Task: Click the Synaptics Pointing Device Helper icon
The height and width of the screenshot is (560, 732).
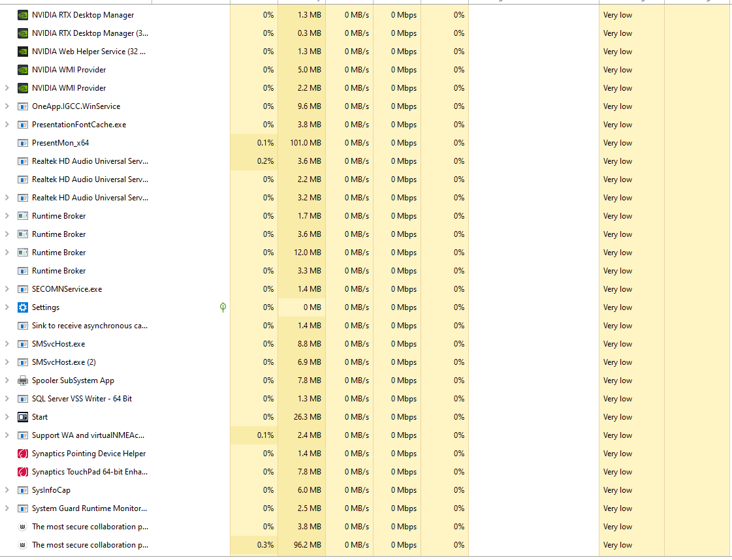Action: click(x=23, y=454)
